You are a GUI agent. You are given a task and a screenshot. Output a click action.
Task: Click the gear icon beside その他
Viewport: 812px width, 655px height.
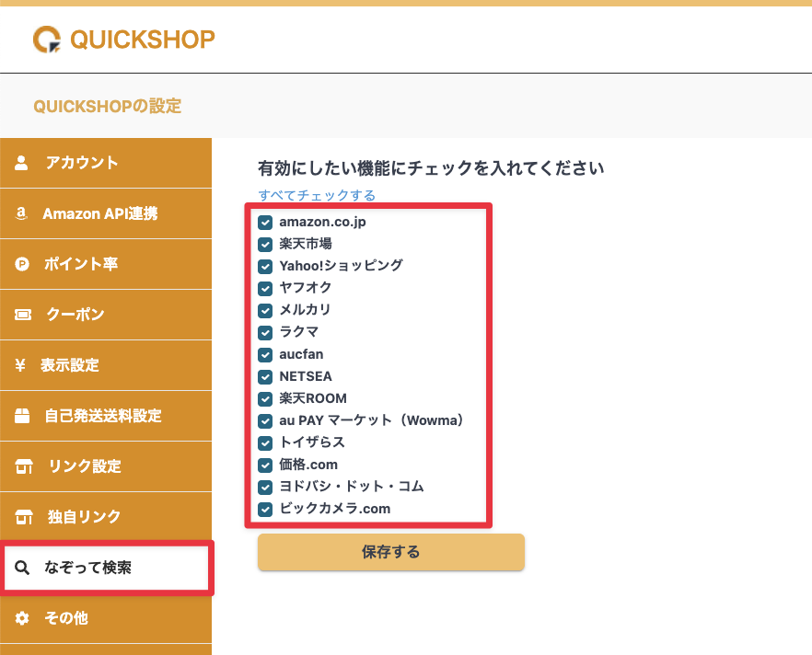[22, 618]
